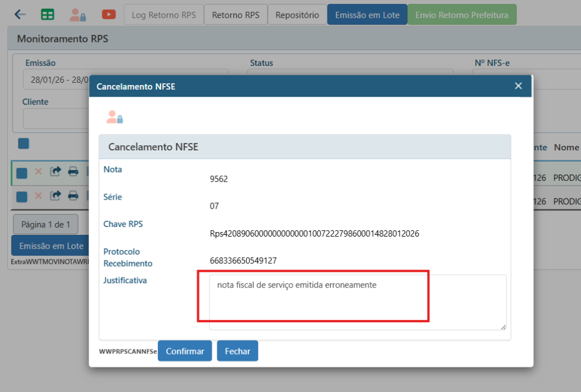
Task: Click the Fechar button
Action: (237, 351)
